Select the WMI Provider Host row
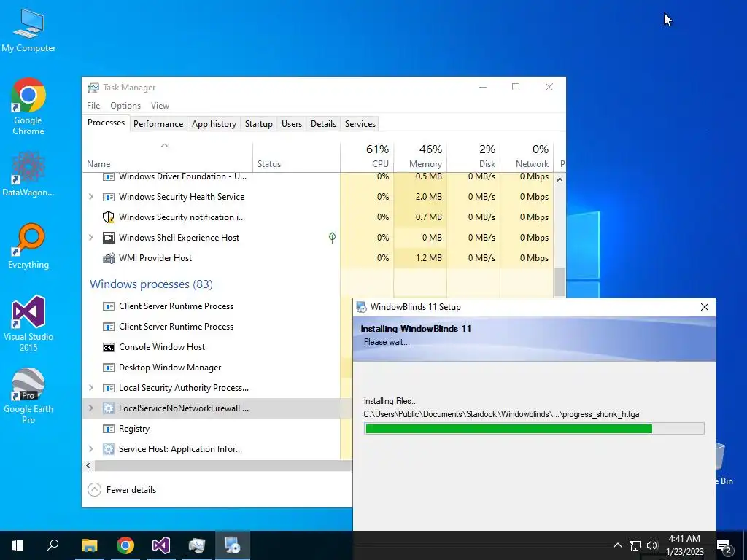The height and width of the screenshot is (560, 747). click(x=318, y=258)
